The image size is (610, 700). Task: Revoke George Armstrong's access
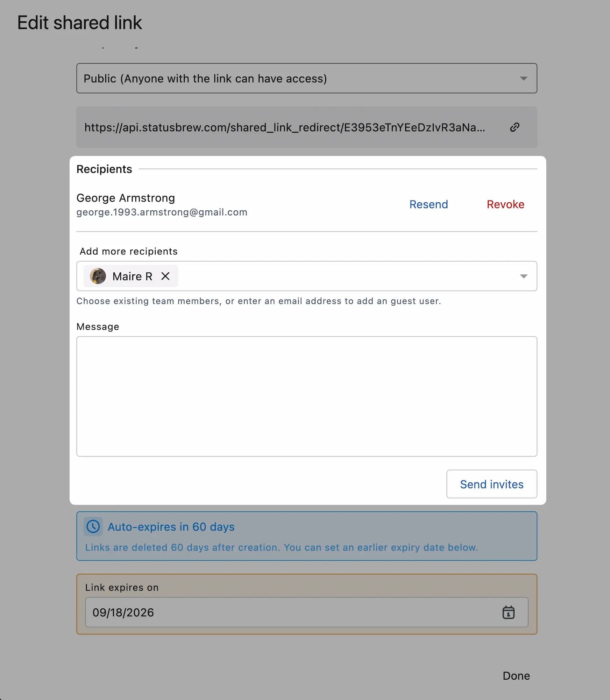[x=505, y=204]
